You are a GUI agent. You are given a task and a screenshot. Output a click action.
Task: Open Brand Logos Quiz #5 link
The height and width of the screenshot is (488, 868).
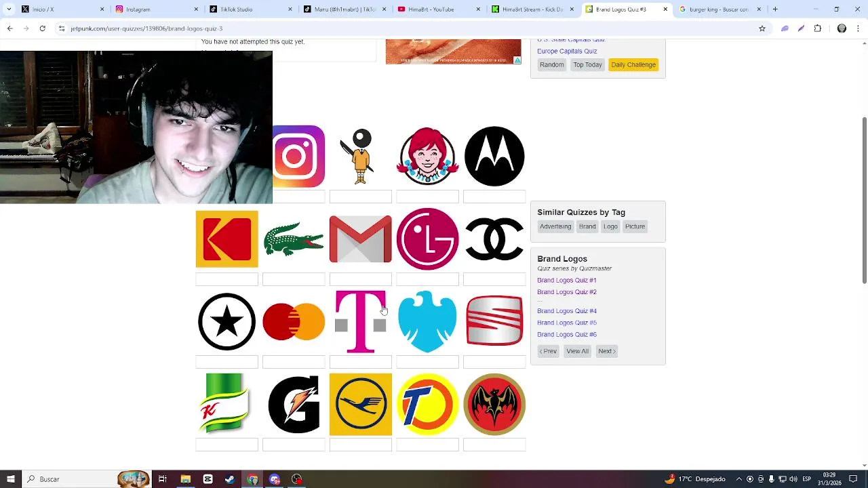pyautogui.click(x=567, y=323)
